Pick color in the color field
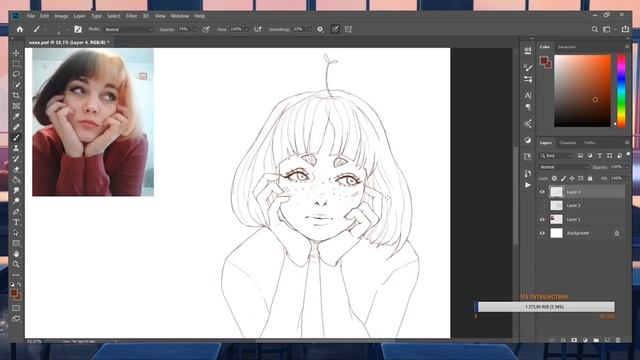Viewport: 640px width, 360px height. 582,91
